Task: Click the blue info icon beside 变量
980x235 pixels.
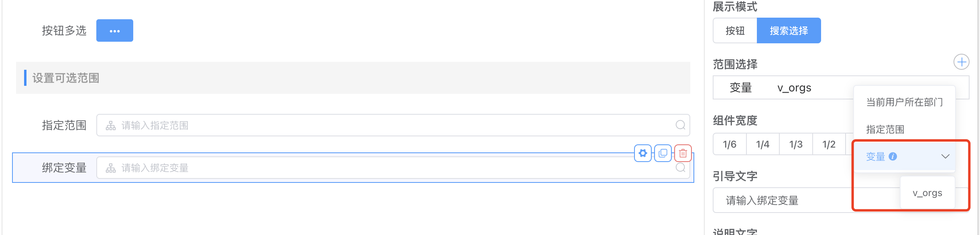Action: pyautogui.click(x=893, y=156)
